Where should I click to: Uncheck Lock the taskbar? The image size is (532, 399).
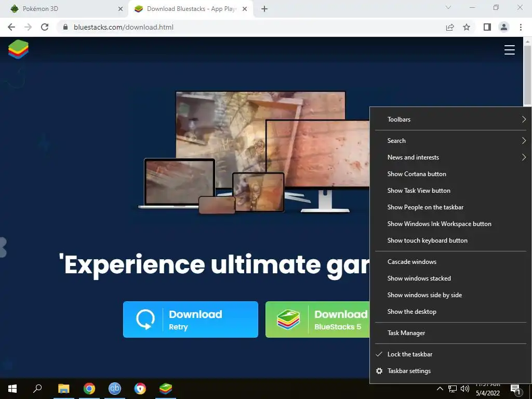point(450,354)
